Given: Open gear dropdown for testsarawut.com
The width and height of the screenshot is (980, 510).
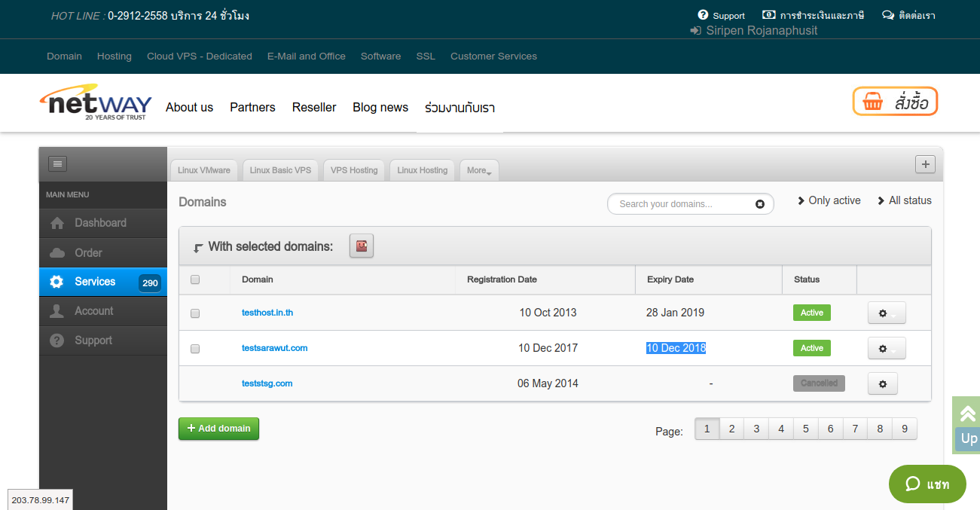Looking at the screenshot, I should [887, 349].
